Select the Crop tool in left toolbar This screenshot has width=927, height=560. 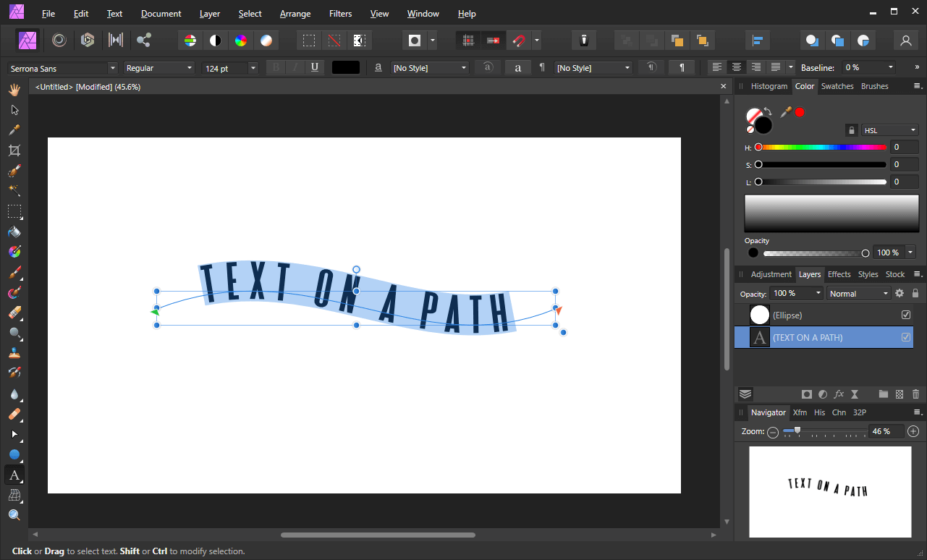point(14,150)
